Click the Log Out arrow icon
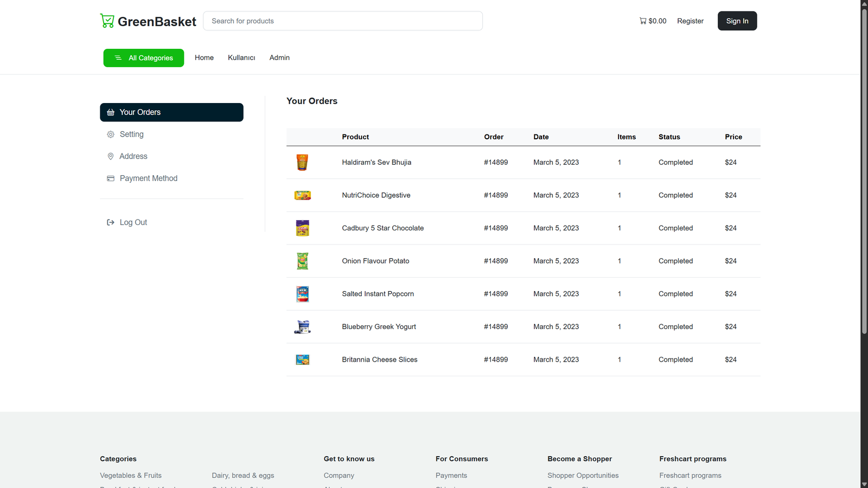868x488 pixels. pyautogui.click(x=111, y=222)
